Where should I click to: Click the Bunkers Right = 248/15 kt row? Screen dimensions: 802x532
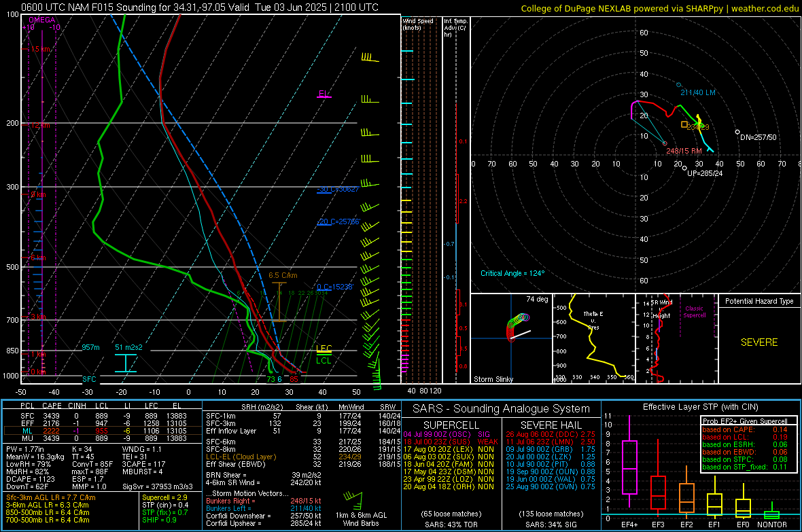point(264,501)
